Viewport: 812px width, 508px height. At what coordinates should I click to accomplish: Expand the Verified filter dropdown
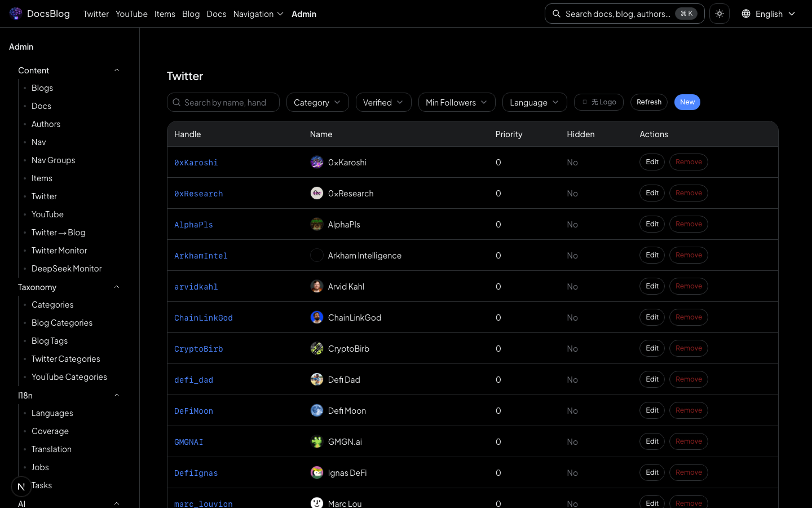tap(383, 102)
